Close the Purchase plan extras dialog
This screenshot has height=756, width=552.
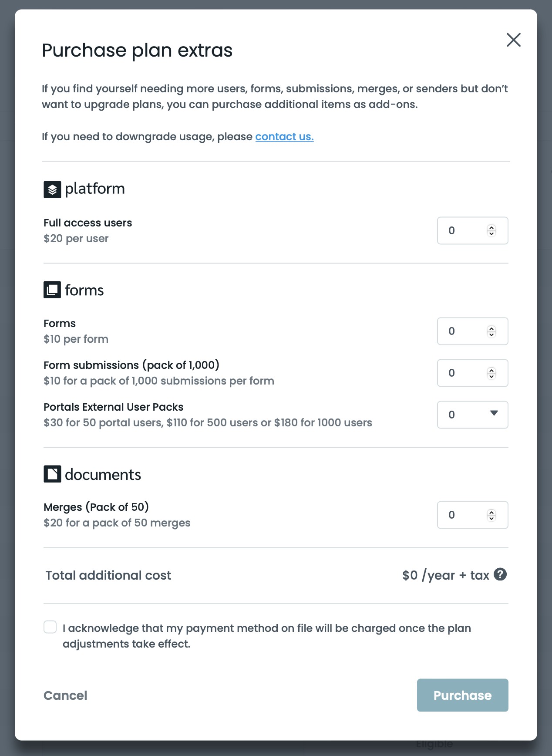pos(514,40)
